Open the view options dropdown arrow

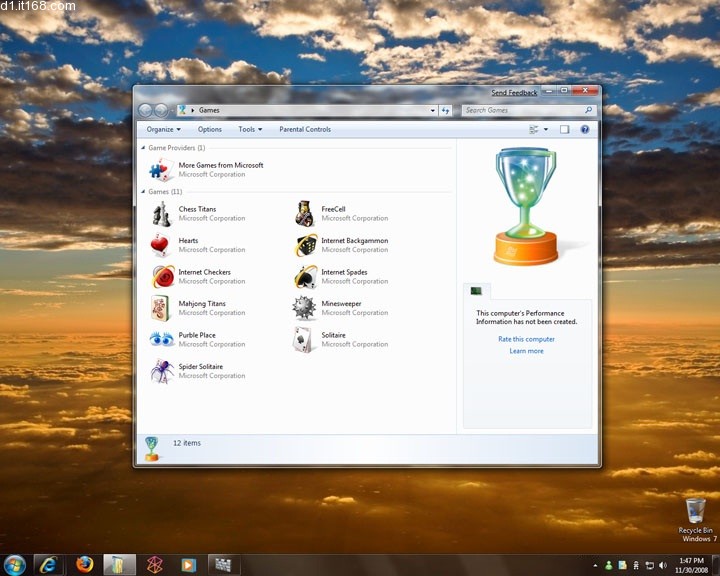(546, 130)
